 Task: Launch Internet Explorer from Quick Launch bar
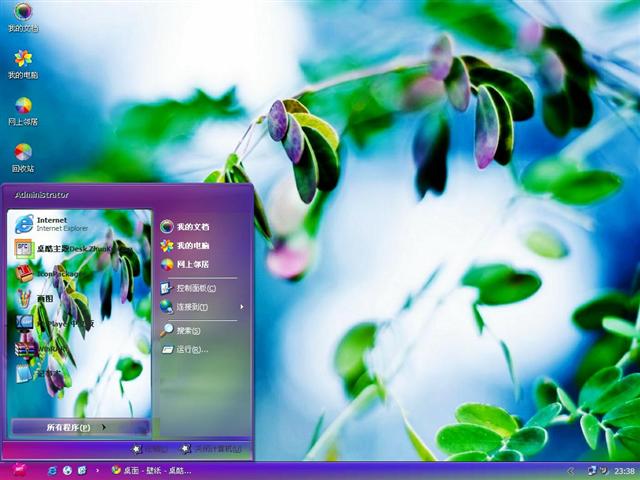click(52, 471)
